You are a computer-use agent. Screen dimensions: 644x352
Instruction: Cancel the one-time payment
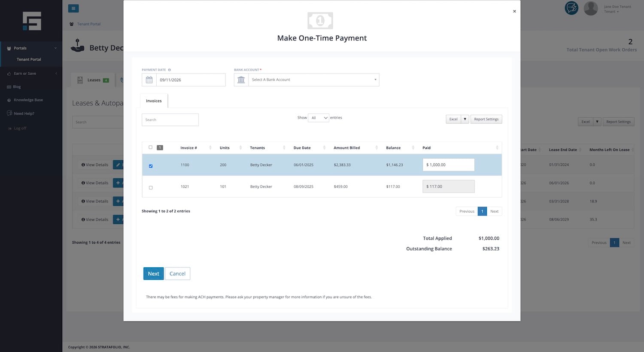tap(177, 274)
